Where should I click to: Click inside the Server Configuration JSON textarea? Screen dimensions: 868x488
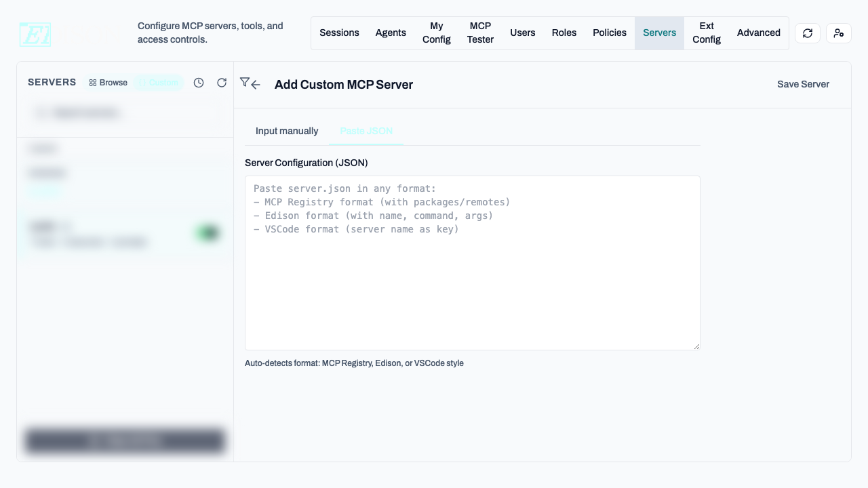tap(473, 263)
